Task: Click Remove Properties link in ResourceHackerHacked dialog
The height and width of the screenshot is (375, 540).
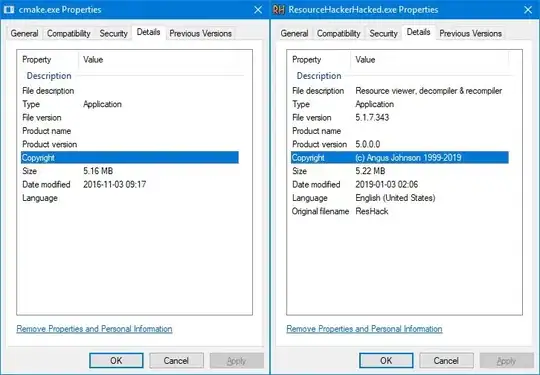Action: pos(364,329)
